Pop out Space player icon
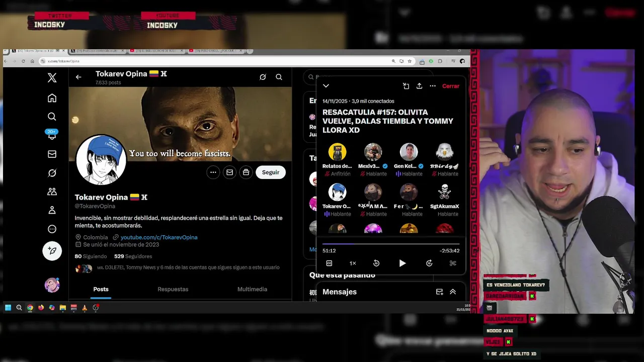 [x=406, y=86]
